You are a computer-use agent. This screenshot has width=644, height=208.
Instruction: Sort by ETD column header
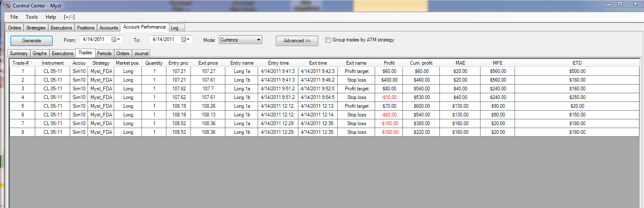click(x=577, y=63)
